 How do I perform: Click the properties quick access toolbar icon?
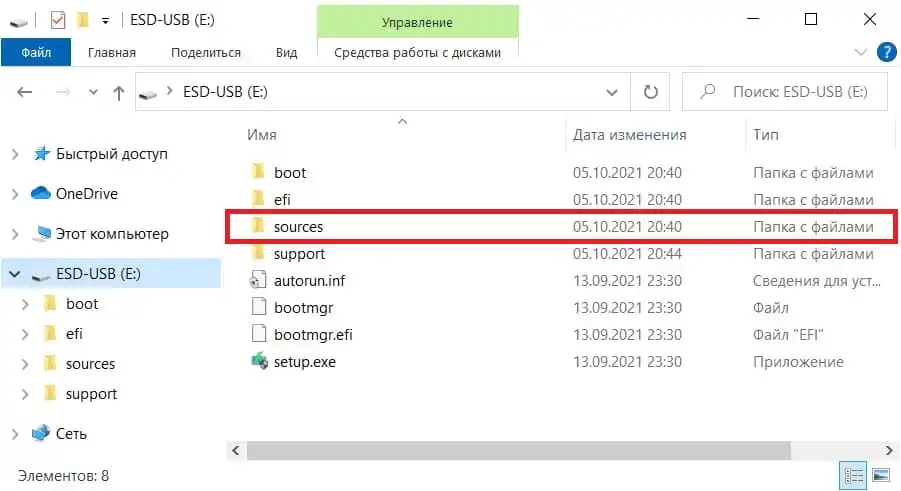tap(58, 20)
